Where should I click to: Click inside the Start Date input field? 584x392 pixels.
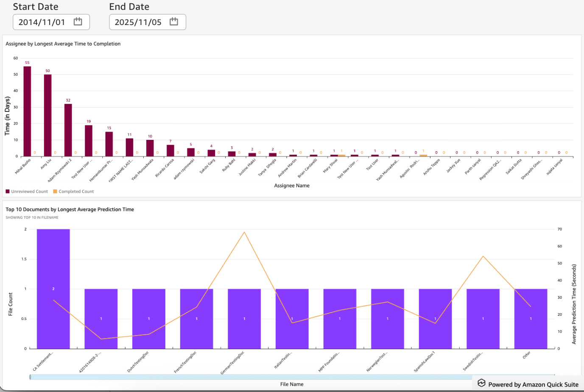pos(40,22)
